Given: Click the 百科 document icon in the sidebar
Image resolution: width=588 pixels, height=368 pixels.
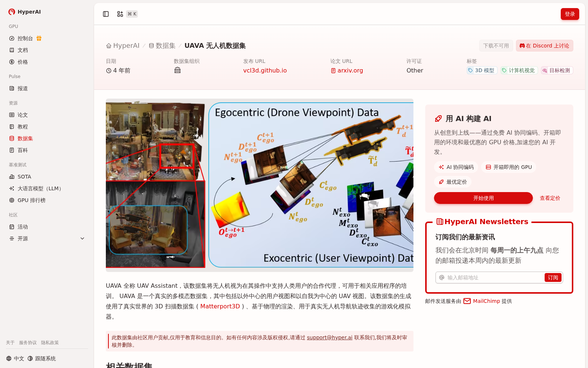Looking at the screenshot, I should tap(12, 150).
